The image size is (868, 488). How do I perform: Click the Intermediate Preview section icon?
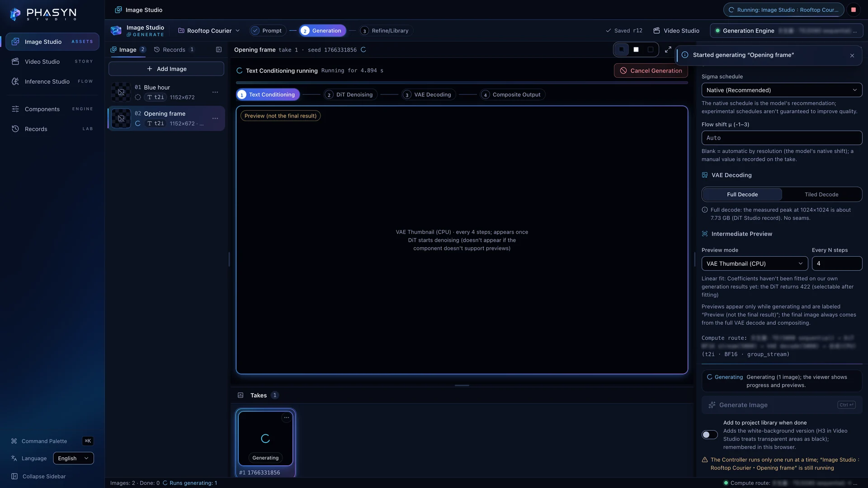(x=705, y=234)
